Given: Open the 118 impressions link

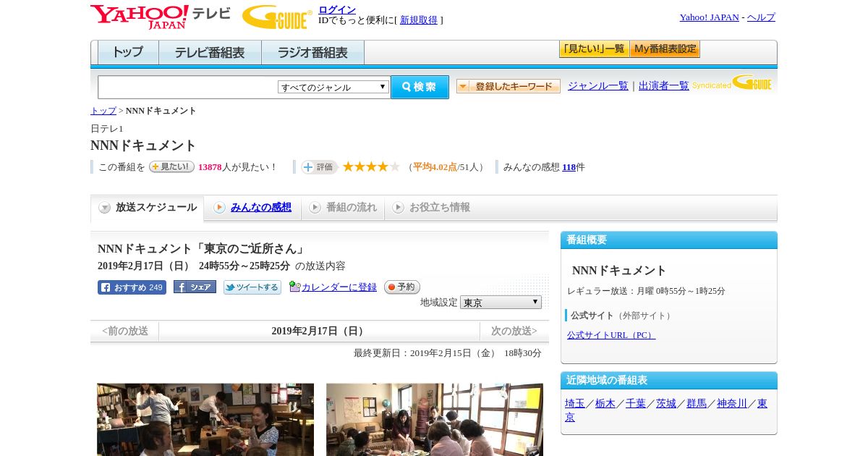Looking at the screenshot, I should click(569, 167).
